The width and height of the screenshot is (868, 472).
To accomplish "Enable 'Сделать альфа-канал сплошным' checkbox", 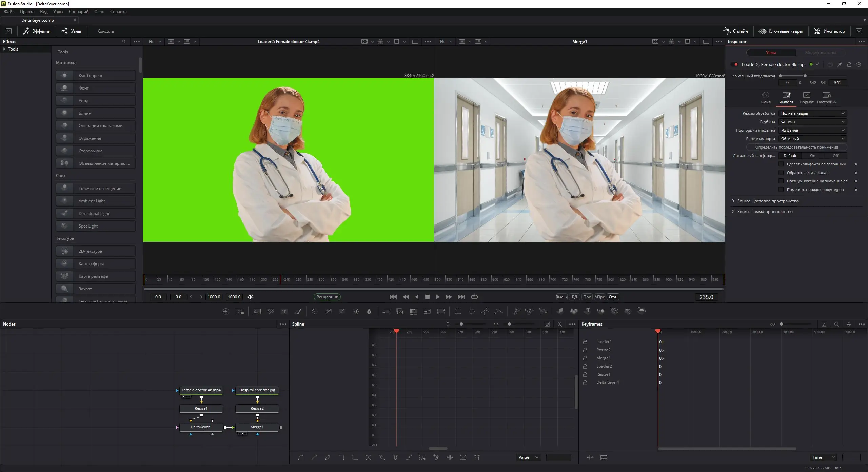I will [x=781, y=164].
